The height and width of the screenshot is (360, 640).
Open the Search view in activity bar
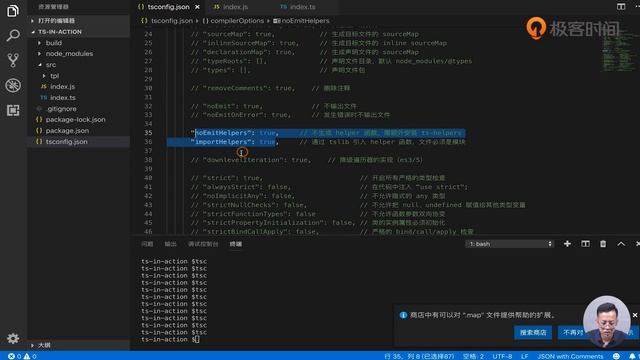click(13, 36)
